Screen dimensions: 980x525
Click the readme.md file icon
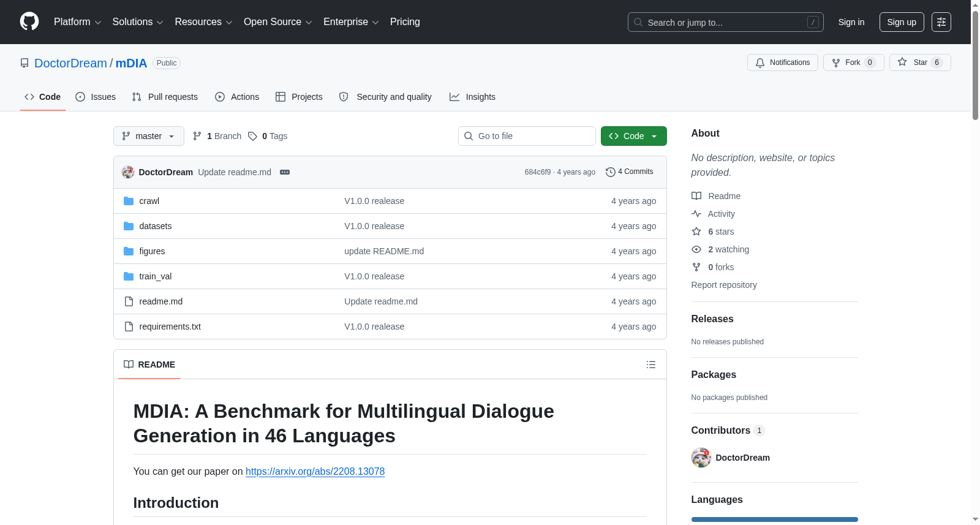[x=129, y=301]
